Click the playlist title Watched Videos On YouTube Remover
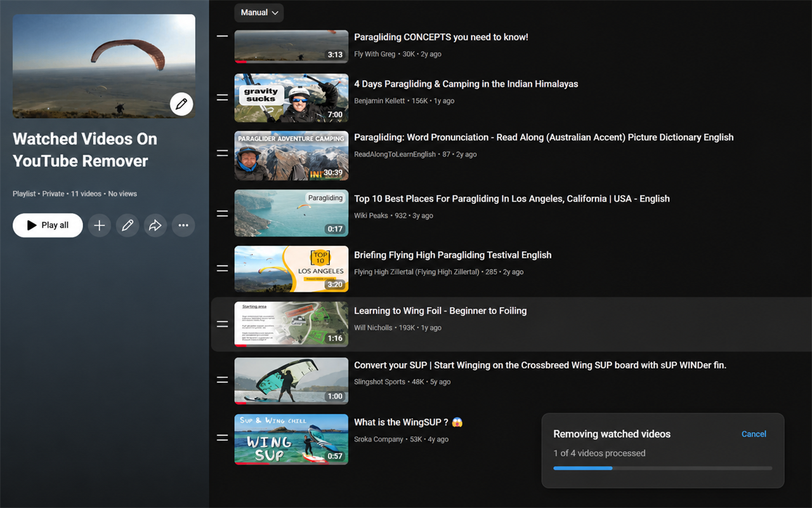The width and height of the screenshot is (812, 508). [x=85, y=150]
